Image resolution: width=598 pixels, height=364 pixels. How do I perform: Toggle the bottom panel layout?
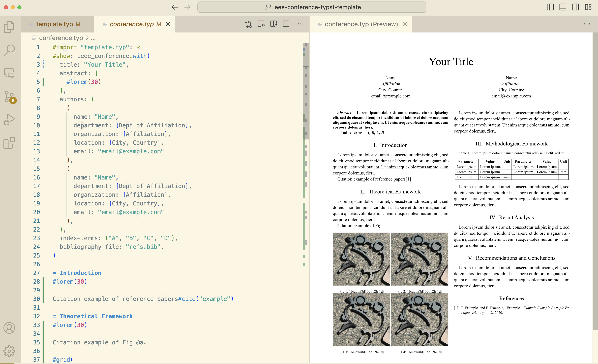pyautogui.click(x=563, y=7)
